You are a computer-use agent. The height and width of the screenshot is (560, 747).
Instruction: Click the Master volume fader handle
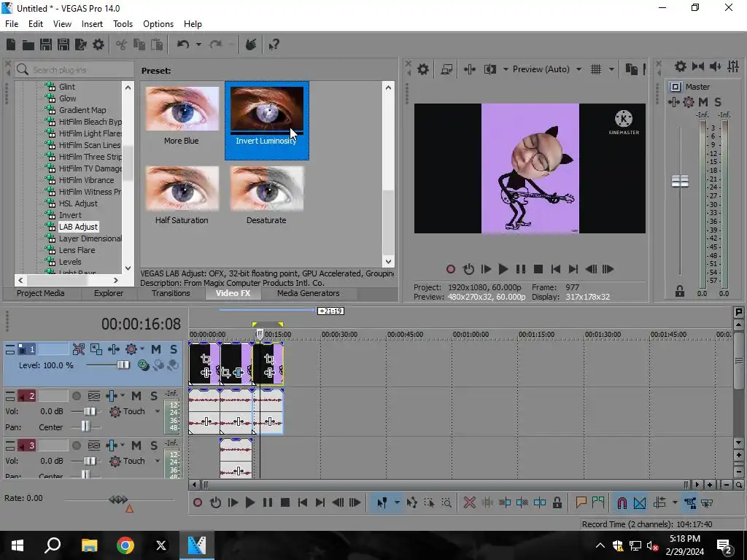click(680, 181)
